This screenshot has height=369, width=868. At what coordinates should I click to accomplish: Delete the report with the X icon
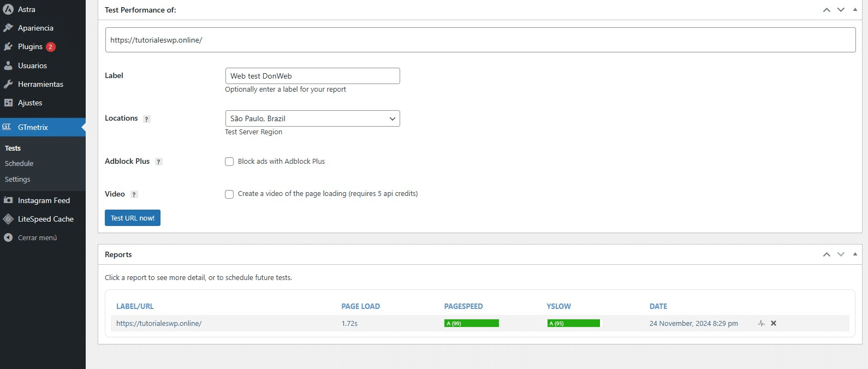774,323
